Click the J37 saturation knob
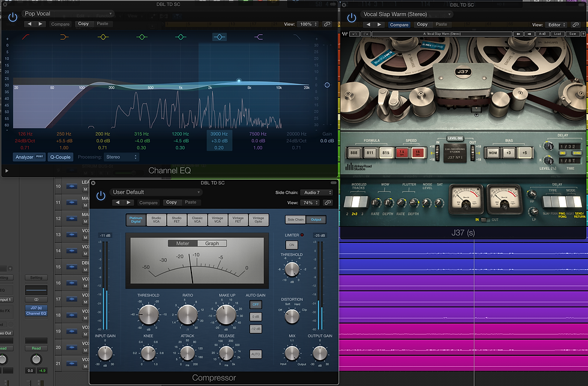This screenshot has height=386, width=588. 439,203
